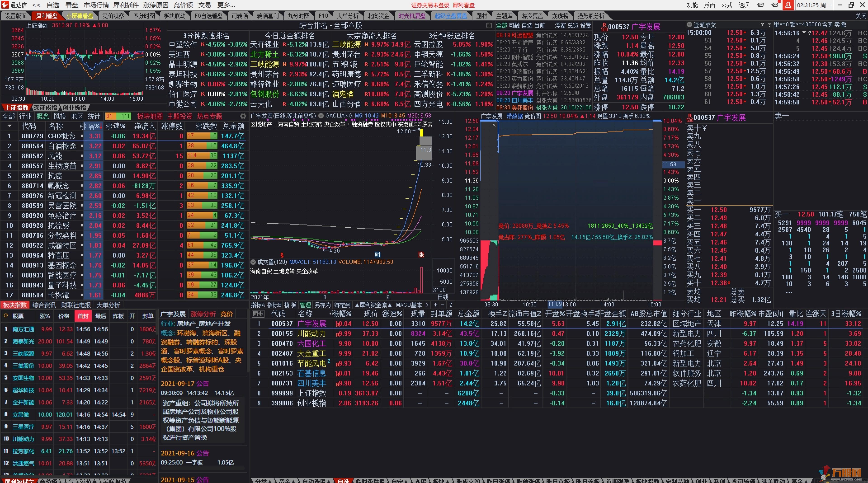Click the 管理 button in indicator bar
This screenshot has width=868, height=483.
click(305, 305)
